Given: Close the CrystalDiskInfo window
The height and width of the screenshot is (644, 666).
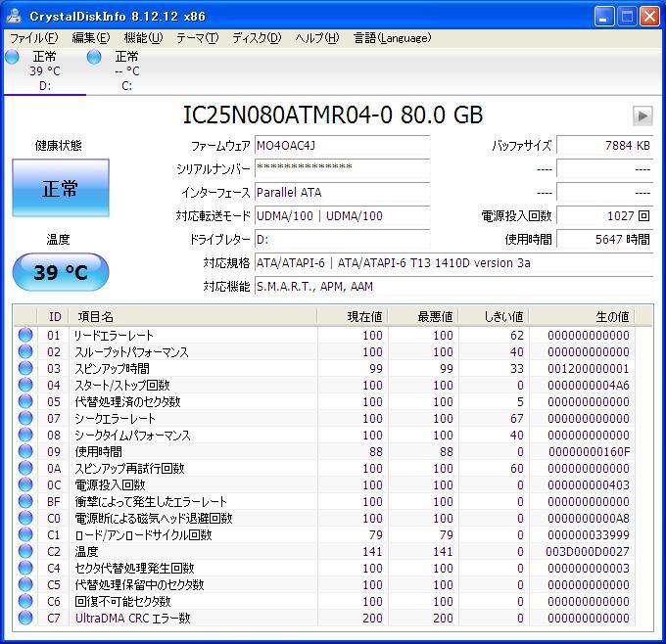Looking at the screenshot, I should (x=649, y=16).
